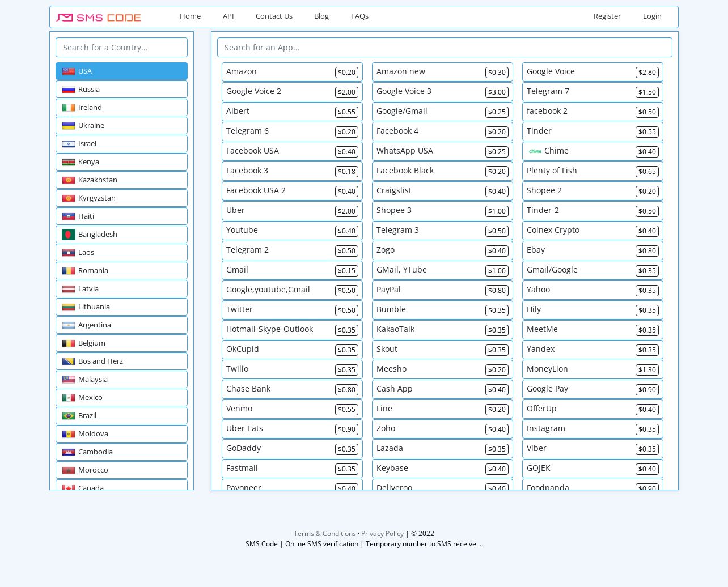Choose the Google Pay service
This screenshot has width=728, height=587.
(x=592, y=389)
